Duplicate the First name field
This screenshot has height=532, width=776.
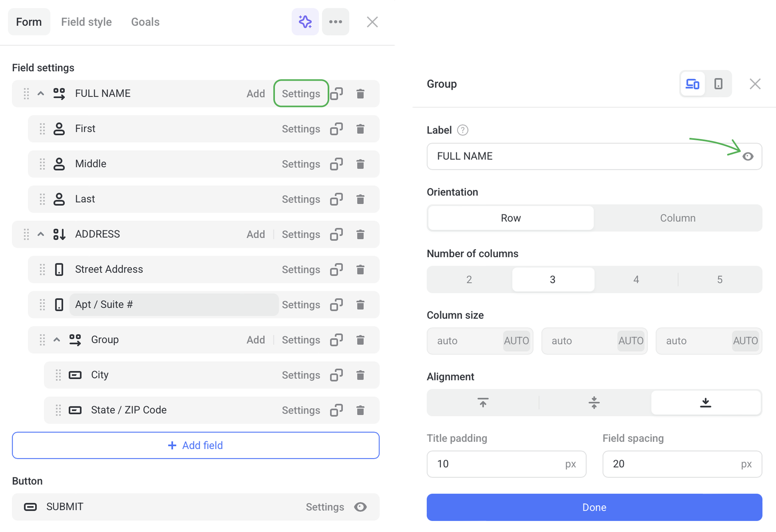pyautogui.click(x=336, y=129)
